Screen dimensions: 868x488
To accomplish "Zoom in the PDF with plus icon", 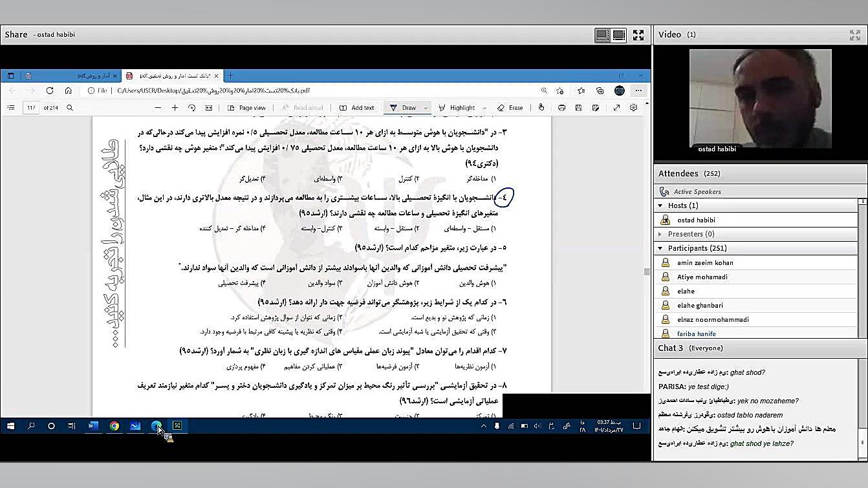I will click(x=174, y=108).
